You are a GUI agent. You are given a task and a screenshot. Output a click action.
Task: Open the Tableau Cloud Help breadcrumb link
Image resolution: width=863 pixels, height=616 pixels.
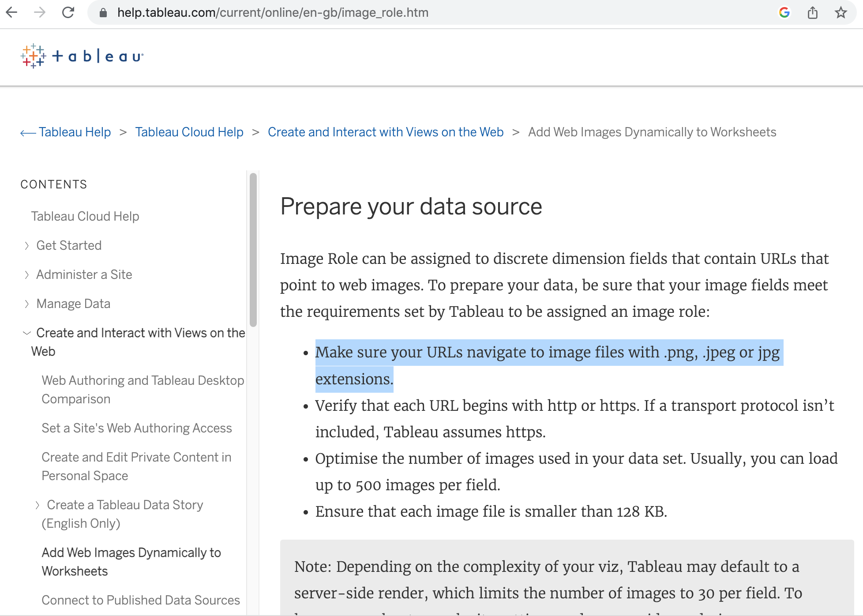[x=189, y=132]
